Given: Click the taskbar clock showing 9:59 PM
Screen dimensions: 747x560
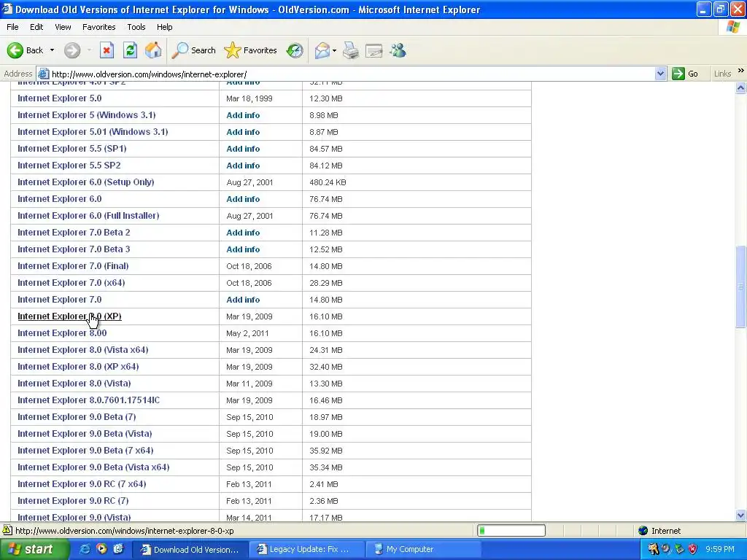Looking at the screenshot, I should pos(720,549).
